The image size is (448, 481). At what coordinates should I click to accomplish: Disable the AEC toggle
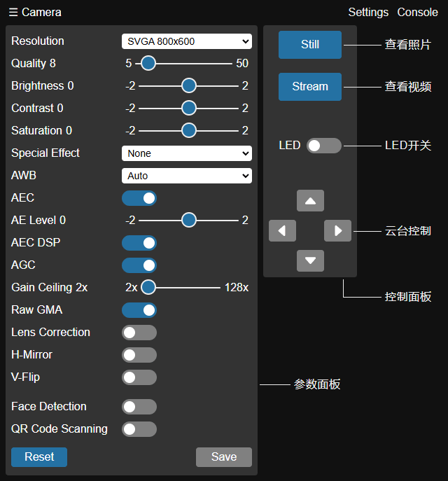point(139,198)
